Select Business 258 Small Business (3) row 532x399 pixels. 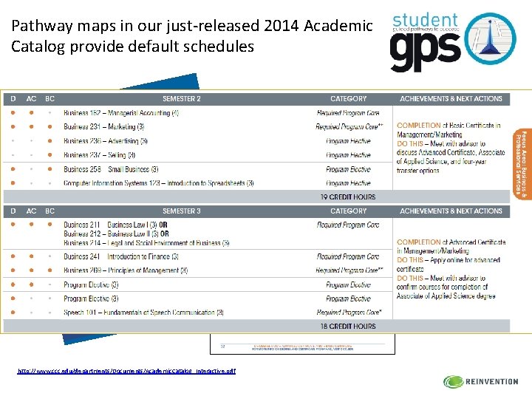click(x=198, y=169)
